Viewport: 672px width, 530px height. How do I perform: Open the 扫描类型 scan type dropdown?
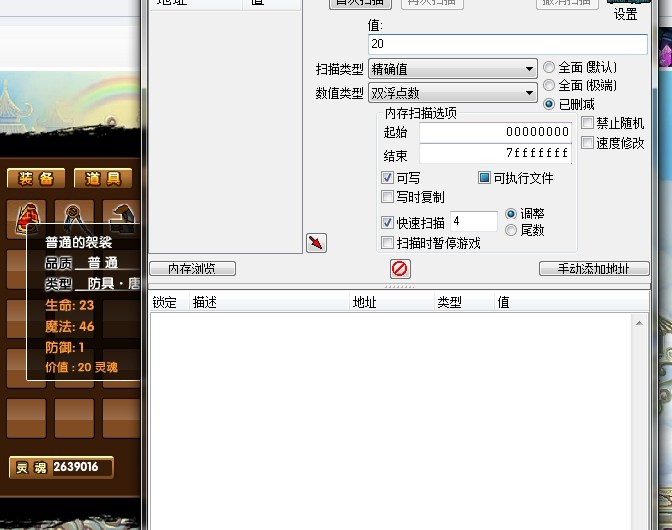click(453, 69)
